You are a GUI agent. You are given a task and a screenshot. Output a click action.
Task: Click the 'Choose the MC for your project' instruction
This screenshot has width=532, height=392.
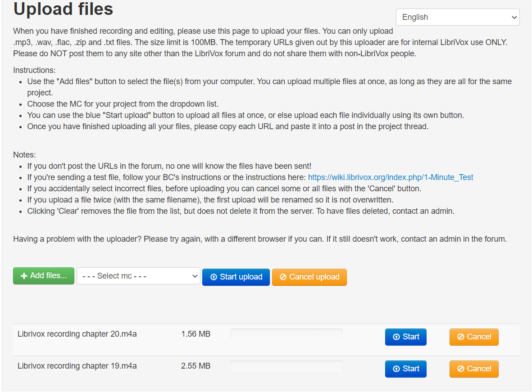point(123,104)
